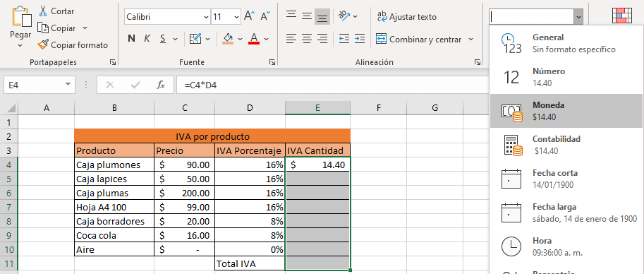Increase font size with larger A icon
Image resolution: width=644 pixels, height=274 pixels.
249,16
